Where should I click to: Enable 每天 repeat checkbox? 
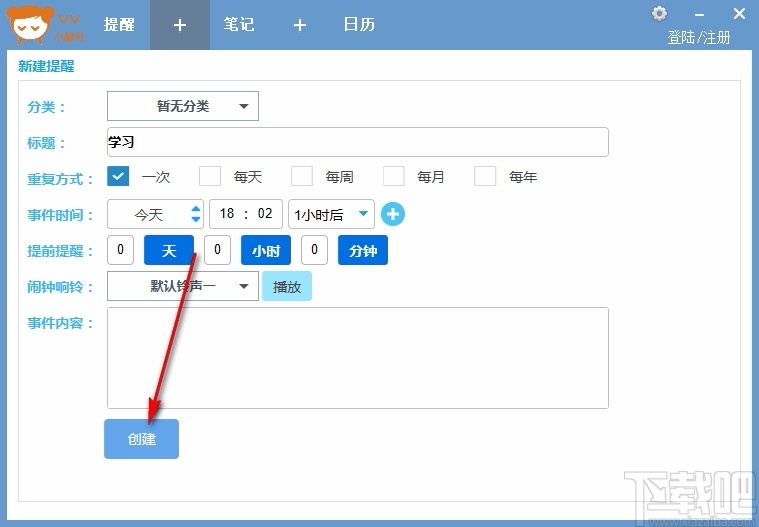click(210, 176)
